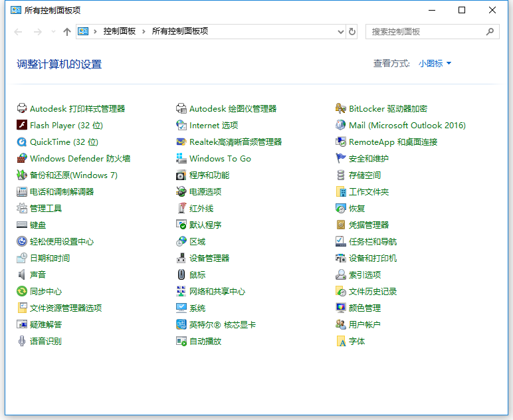Screen dimensions: 513x420
Task: Click the search magnifier button
Action: pyautogui.click(x=490, y=32)
